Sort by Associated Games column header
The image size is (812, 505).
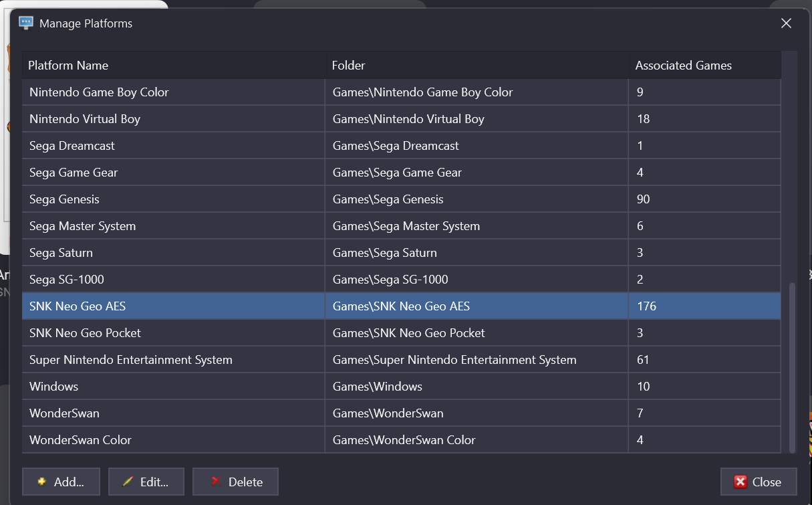coord(705,66)
